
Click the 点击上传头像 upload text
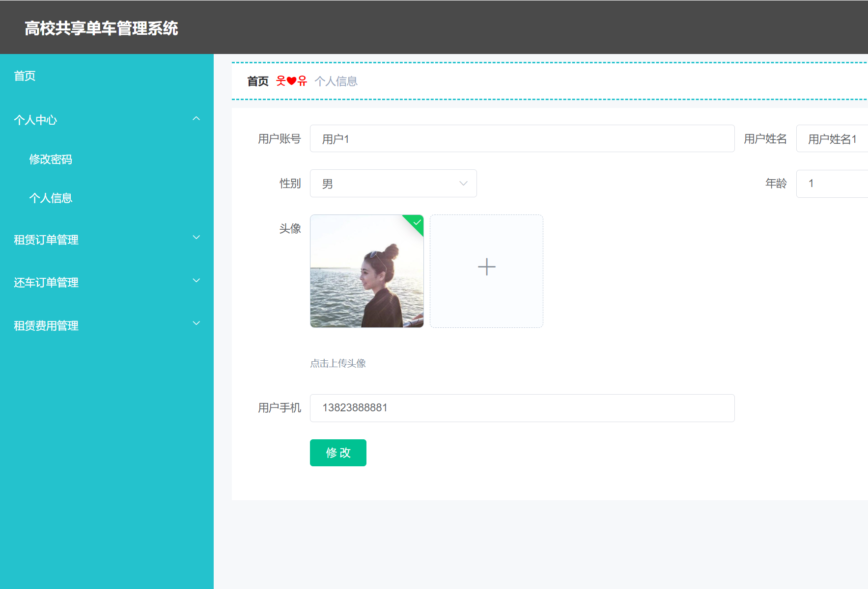(x=338, y=363)
